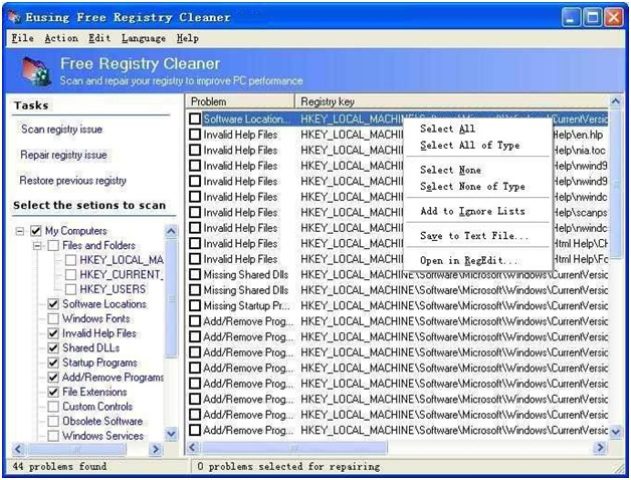The height and width of the screenshot is (480, 631).
Task: Check first Missing Shared Dlls row
Action: (x=195, y=274)
